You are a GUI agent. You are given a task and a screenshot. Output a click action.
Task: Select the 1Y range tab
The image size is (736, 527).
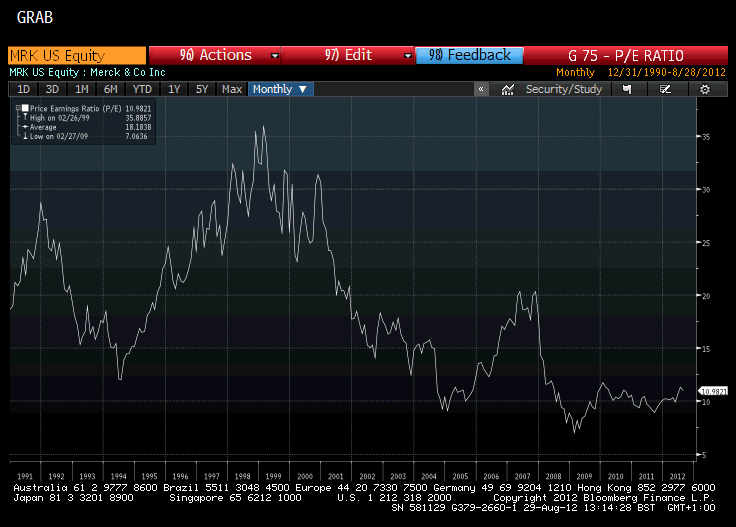(174, 89)
